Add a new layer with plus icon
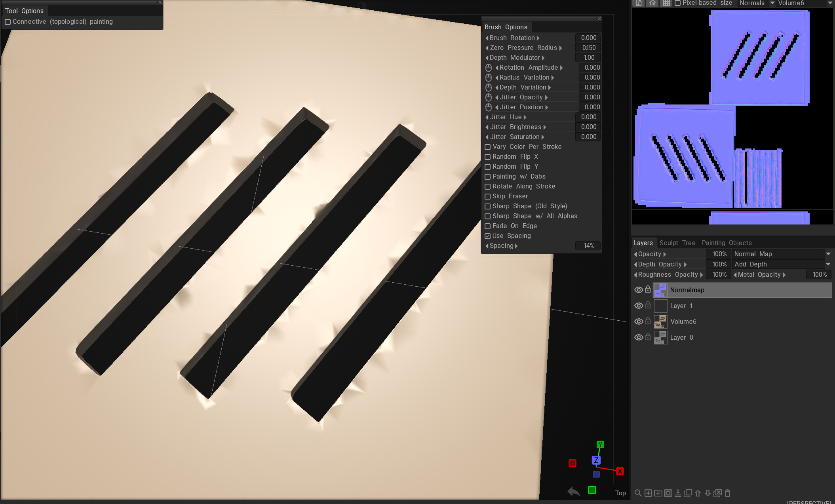 [x=648, y=493]
